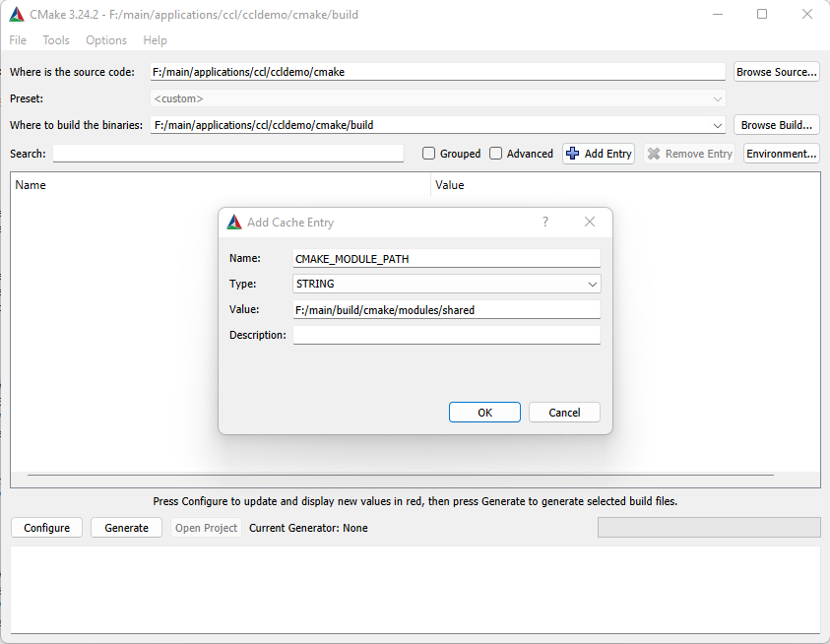This screenshot has height=644, width=830.
Task: Click the question mark help icon in dialog
Action: coord(545,222)
